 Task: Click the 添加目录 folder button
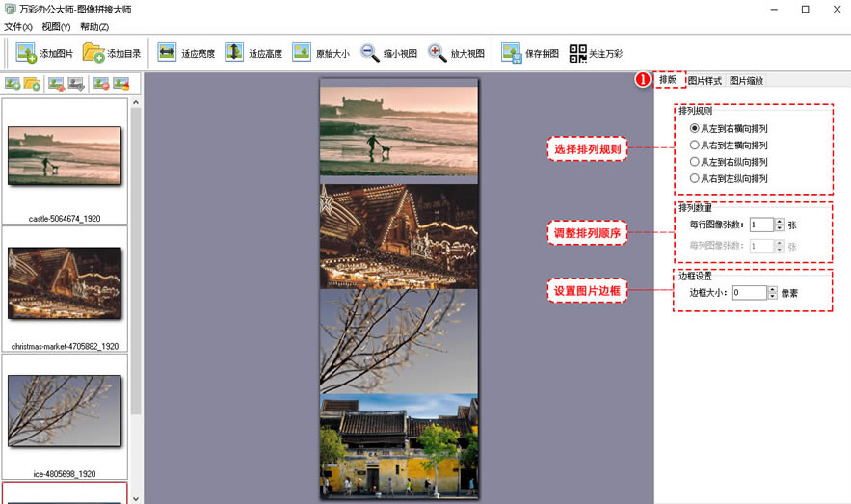(112, 53)
